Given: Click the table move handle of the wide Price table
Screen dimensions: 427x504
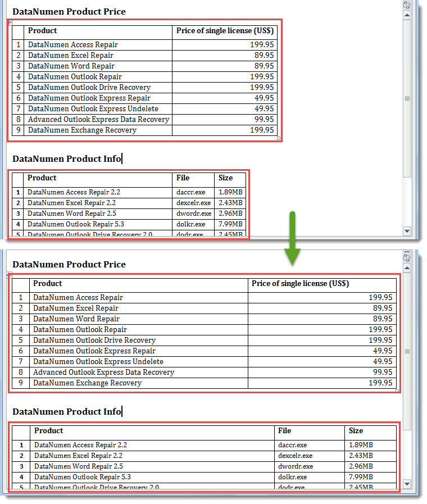Looking at the screenshot, I should click(10, 275).
